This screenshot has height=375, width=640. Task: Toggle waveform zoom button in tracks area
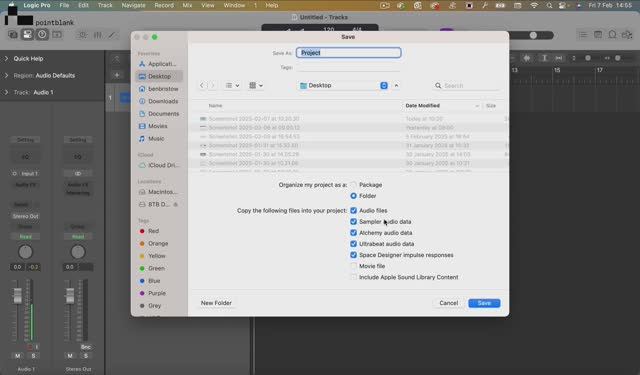click(527, 58)
